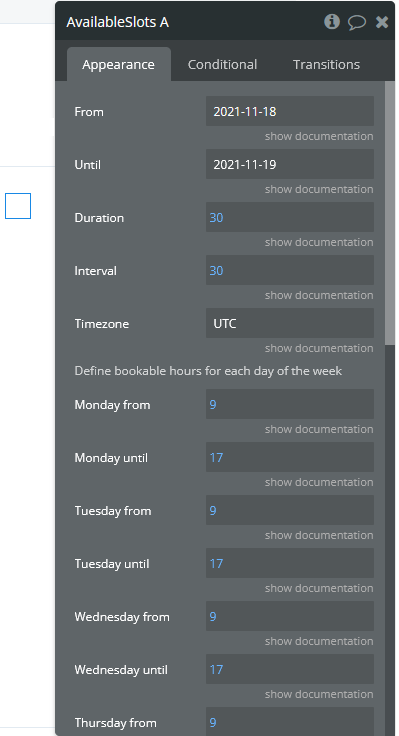Click the Monday from value field

(290, 405)
